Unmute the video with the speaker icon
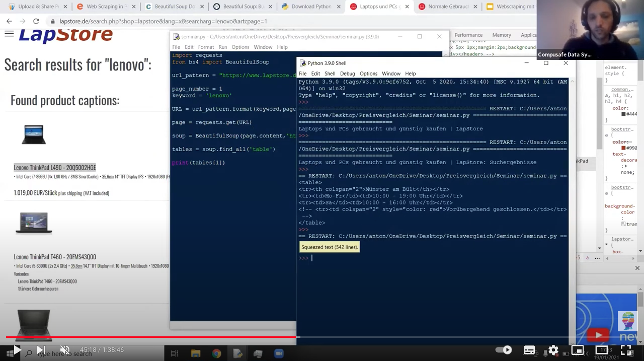Image resolution: width=644 pixels, height=361 pixels. click(65, 350)
